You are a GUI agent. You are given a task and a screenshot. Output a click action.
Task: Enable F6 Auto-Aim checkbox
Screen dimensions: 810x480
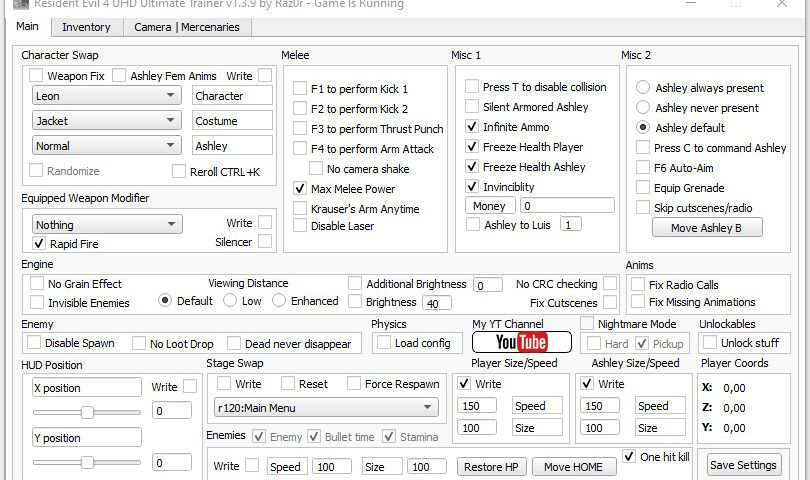(x=643, y=167)
